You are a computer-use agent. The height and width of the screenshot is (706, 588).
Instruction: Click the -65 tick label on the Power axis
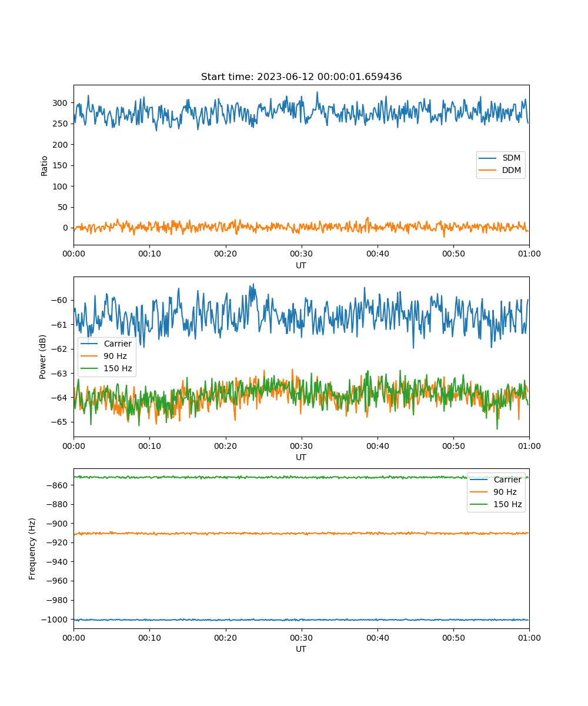(60, 422)
